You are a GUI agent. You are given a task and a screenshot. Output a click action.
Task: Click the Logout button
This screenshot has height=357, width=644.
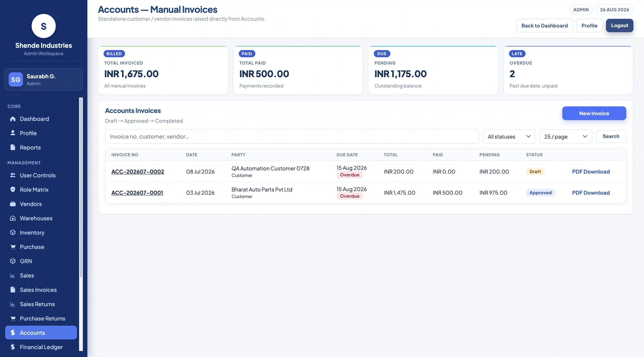620,25
